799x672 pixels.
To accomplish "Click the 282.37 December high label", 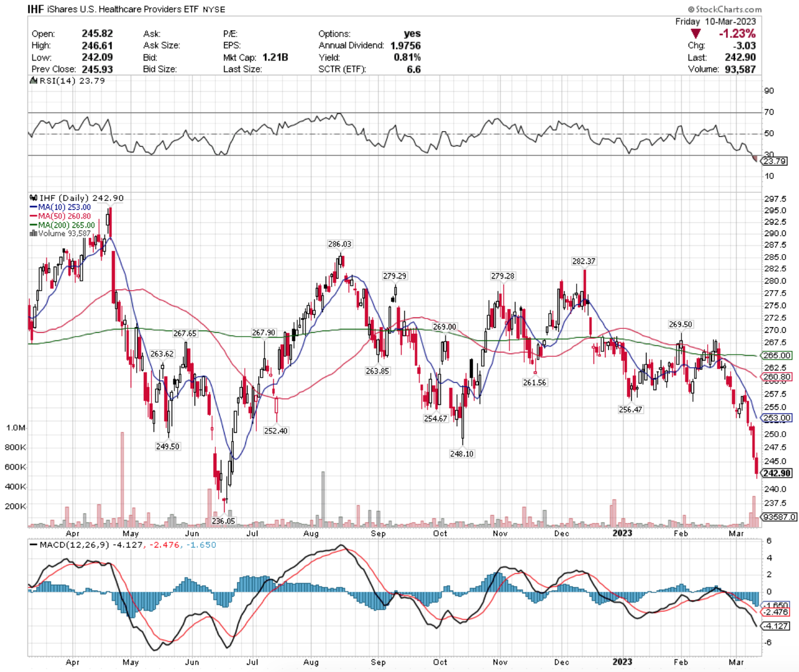I will click(x=584, y=262).
